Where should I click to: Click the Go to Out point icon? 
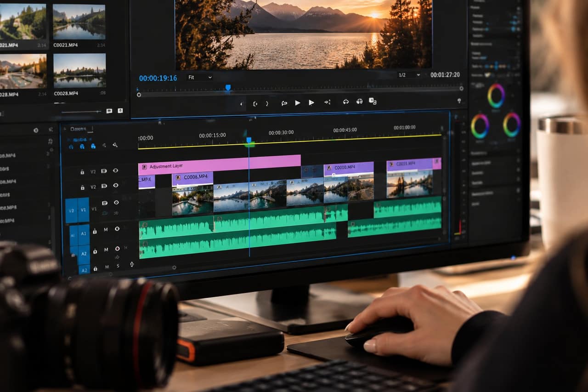pyautogui.click(x=328, y=102)
